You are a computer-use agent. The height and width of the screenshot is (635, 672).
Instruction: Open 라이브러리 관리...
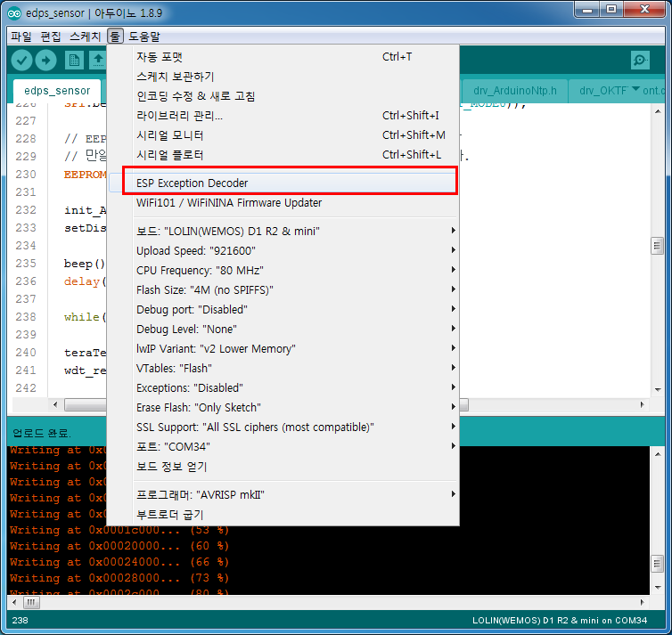click(283, 116)
